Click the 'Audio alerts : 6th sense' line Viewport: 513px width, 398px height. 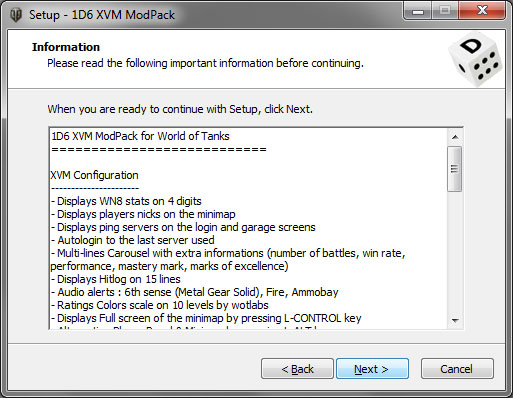point(195,292)
